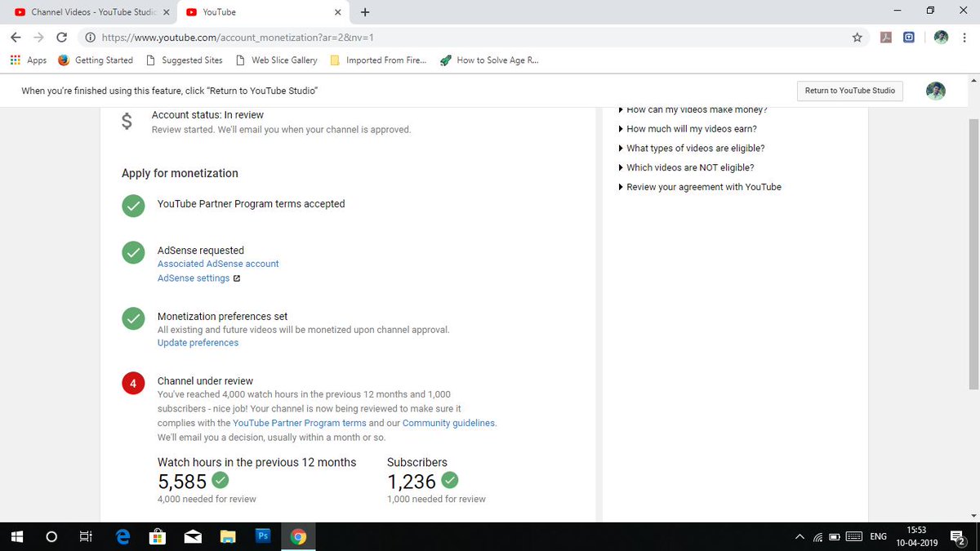The width and height of the screenshot is (980, 551).
Task: Click Return to YouTube Studio button
Action: [849, 91]
